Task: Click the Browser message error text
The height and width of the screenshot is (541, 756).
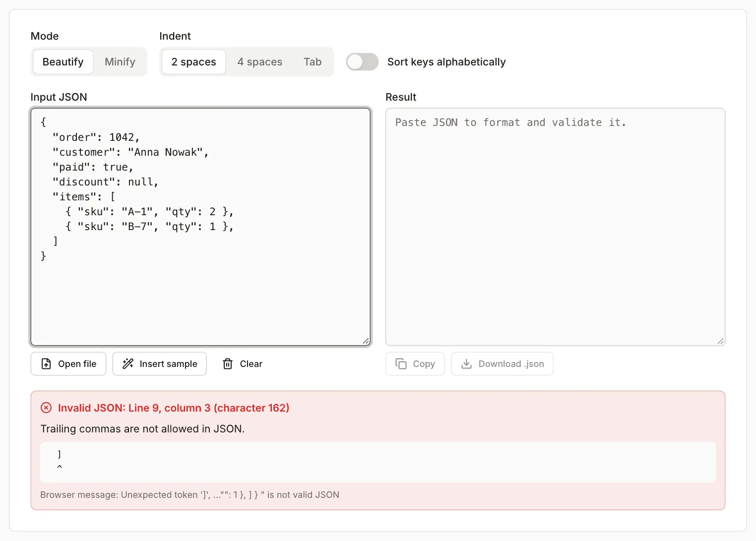Action: point(189,495)
